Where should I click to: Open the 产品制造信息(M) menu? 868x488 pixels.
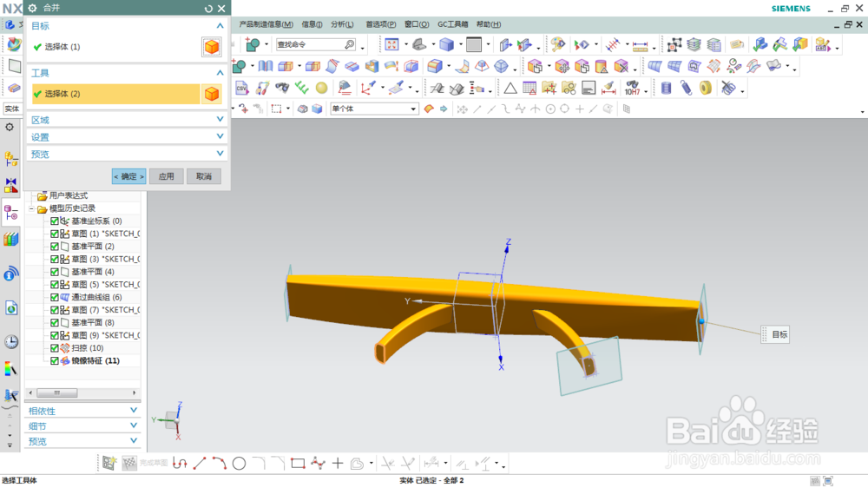coord(266,24)
